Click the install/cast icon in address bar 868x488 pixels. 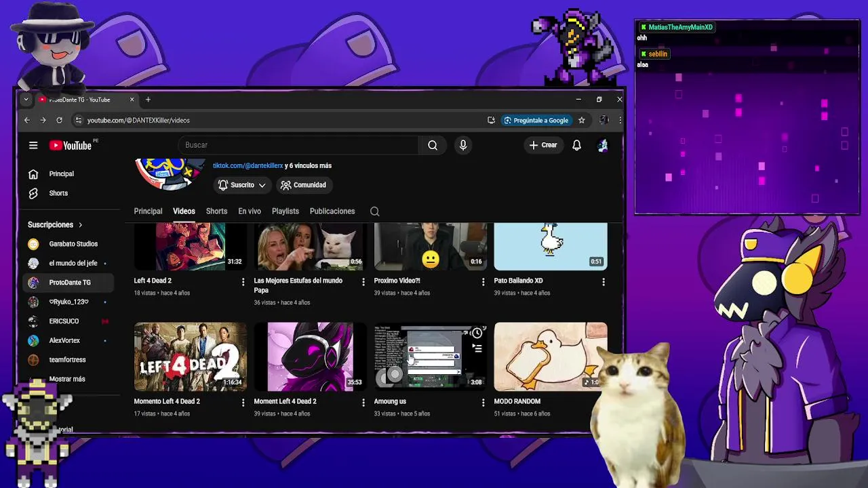(x=491, y=120)
